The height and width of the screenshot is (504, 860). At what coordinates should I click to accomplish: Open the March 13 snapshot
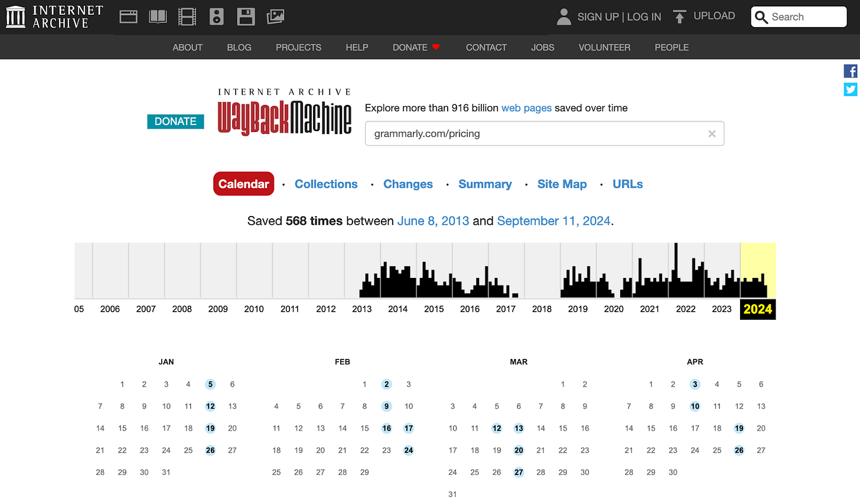[x=519, y=428]
